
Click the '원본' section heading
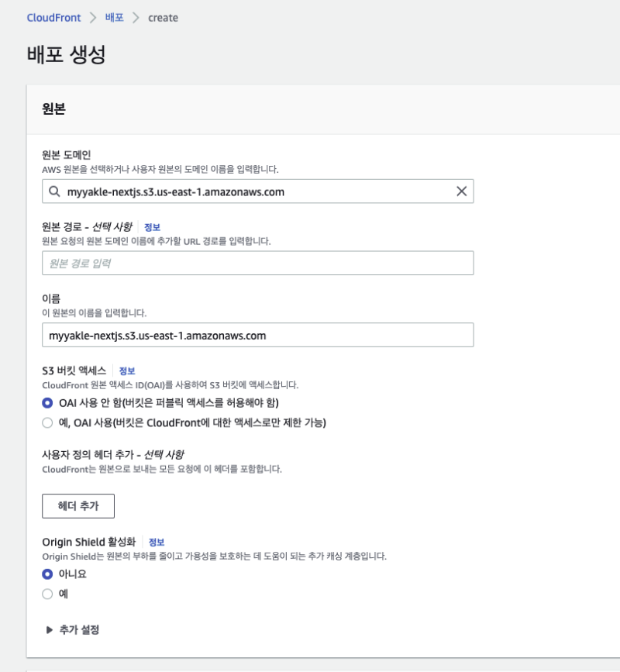[53, 109]
